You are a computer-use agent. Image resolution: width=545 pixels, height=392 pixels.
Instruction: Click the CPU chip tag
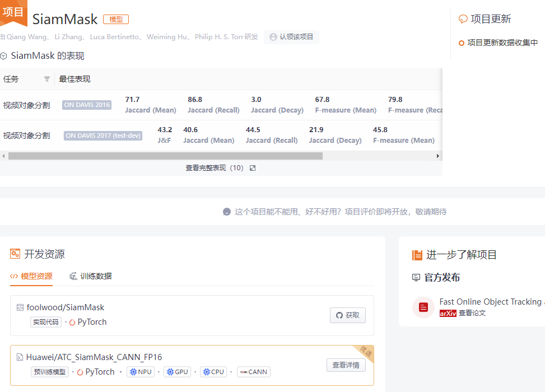[x=213, y=372]
